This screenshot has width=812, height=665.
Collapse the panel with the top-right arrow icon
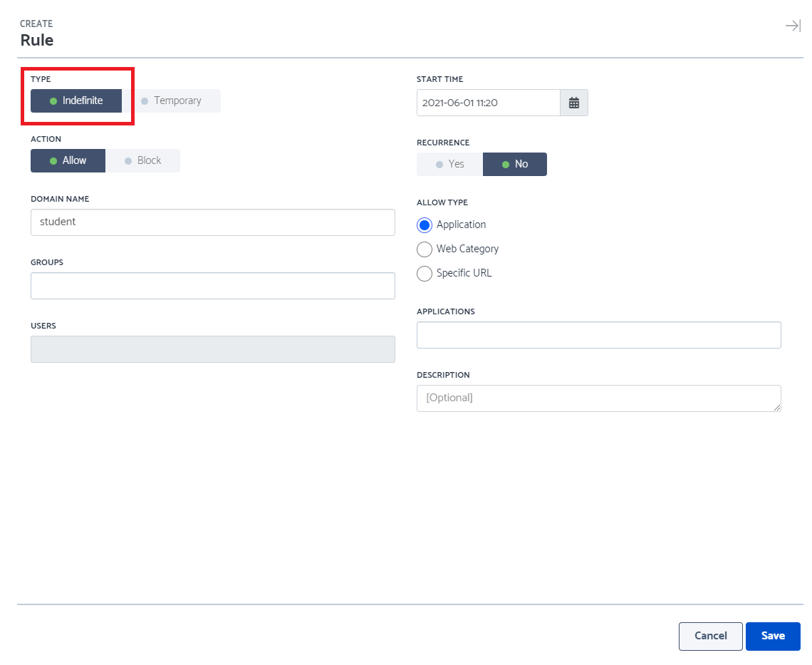pyautogui.click(x=793, y=26)
